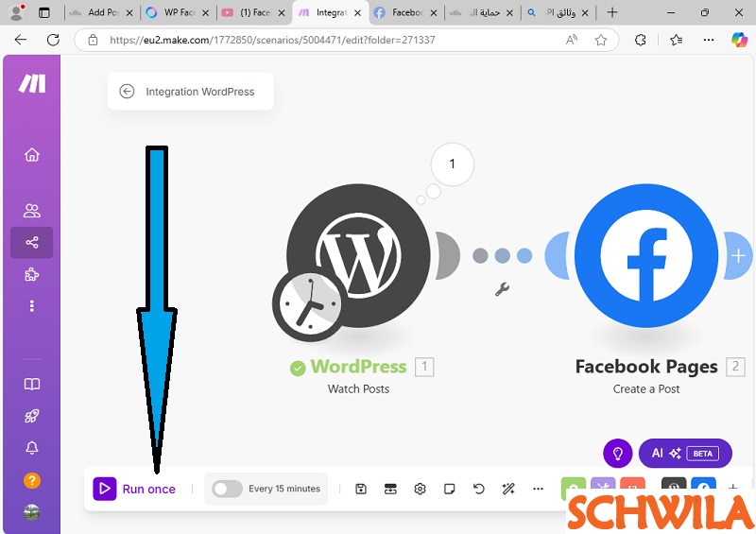
Task: Click the clock schedule icon on WordPress module
Action: tap(310, 305)
